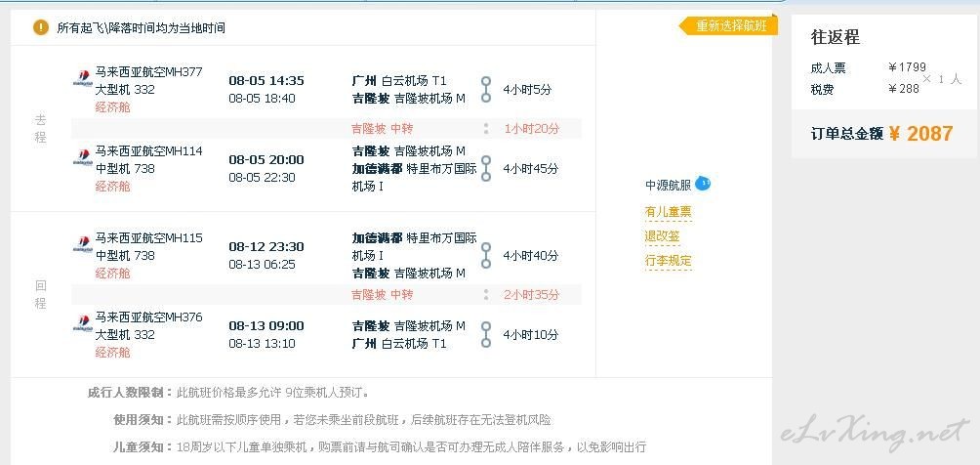Viewport: 980px width, 465px height.
Task: Click departure time 08-12 23:30
Action: tap(266, 246)
